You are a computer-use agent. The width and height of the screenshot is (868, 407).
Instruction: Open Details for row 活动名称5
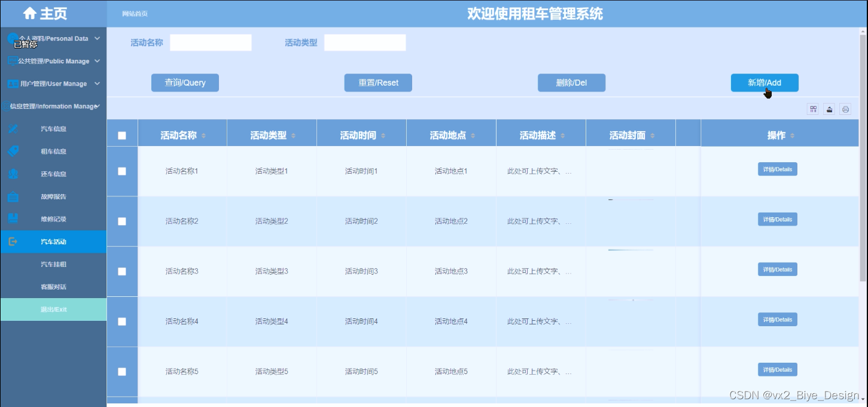click(778, 370)
